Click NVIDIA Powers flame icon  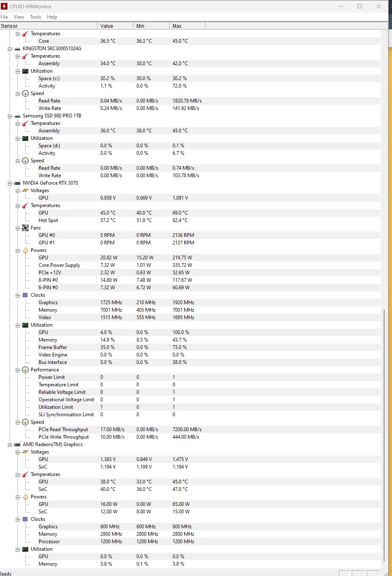coord(25,250)
